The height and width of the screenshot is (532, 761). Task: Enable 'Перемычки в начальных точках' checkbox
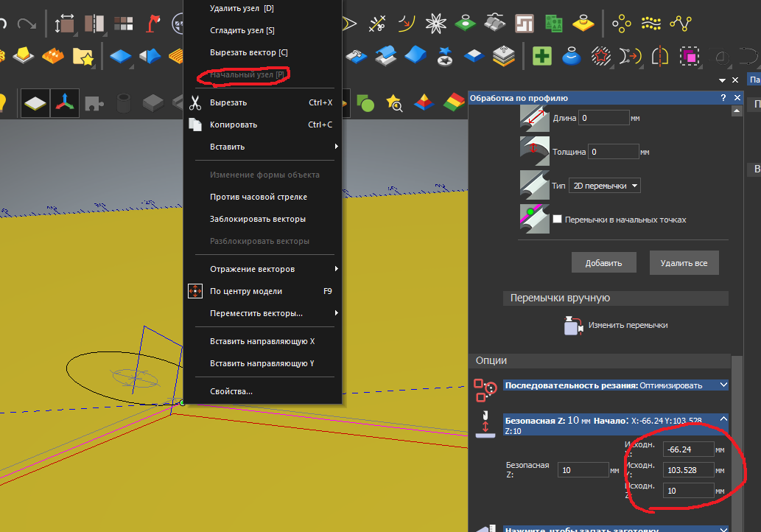point(557,219)
